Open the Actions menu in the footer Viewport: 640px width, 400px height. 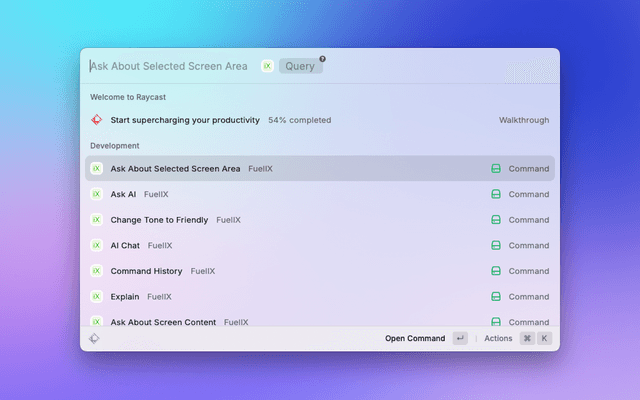[x=498, y=339]
